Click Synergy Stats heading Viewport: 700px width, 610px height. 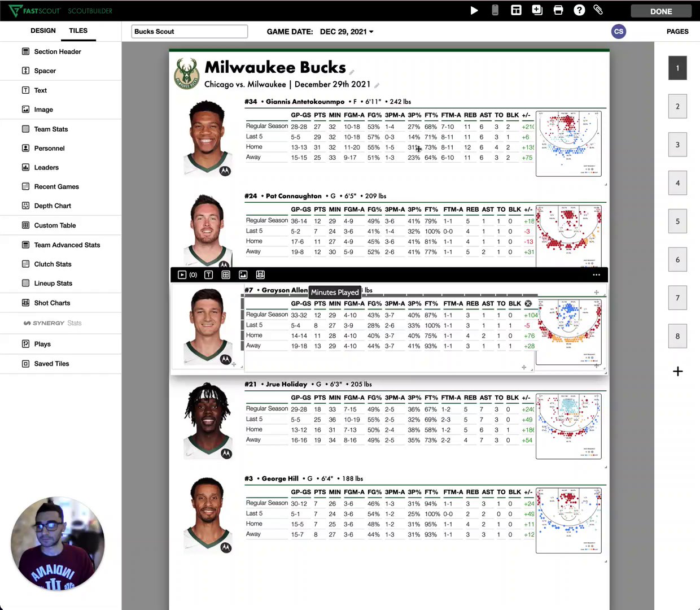[x=53, y=323]
